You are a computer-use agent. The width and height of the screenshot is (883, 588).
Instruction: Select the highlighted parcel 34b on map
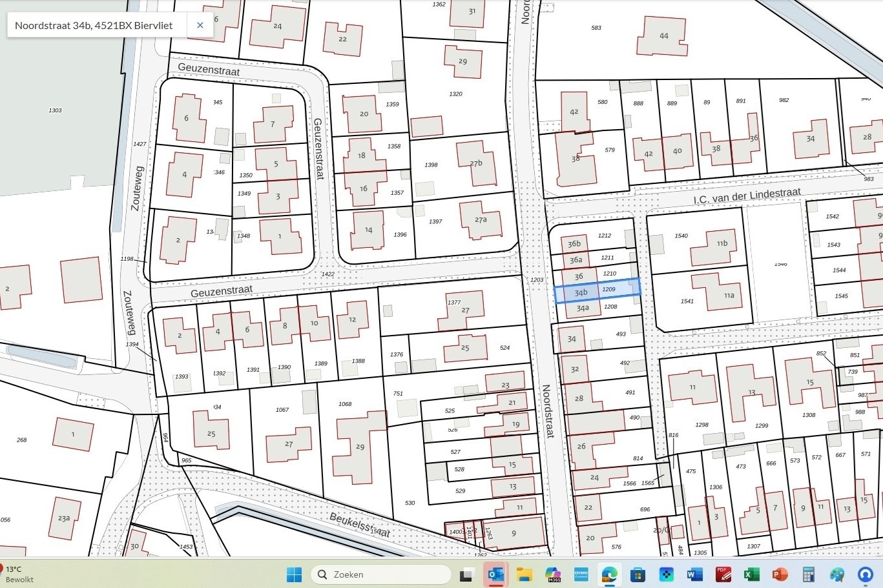pos(597,291)
